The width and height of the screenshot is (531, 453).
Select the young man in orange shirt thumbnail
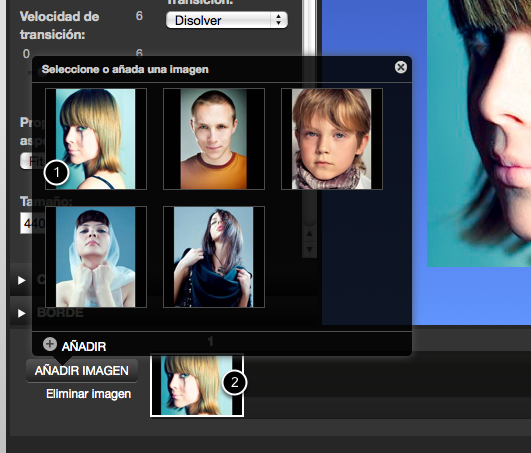point(214,139)
